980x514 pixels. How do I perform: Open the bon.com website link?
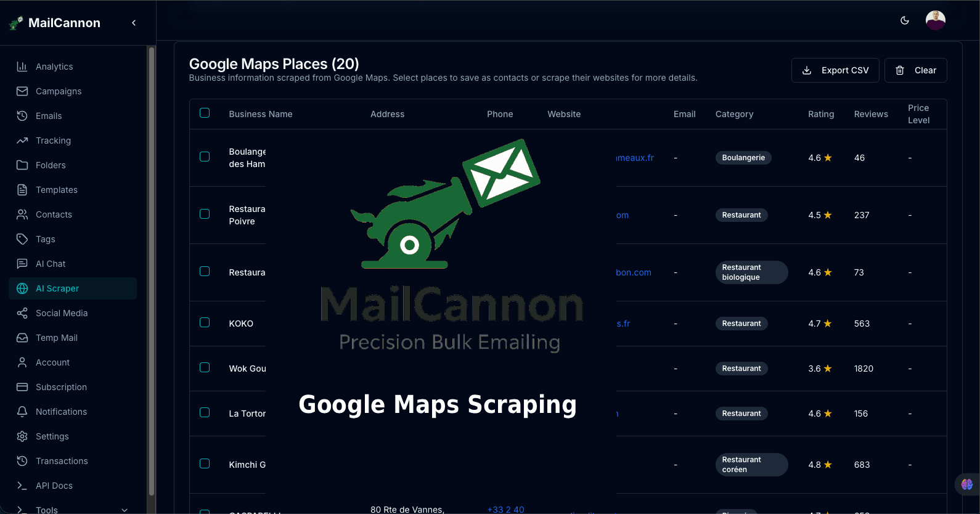[x=634, y=272]
